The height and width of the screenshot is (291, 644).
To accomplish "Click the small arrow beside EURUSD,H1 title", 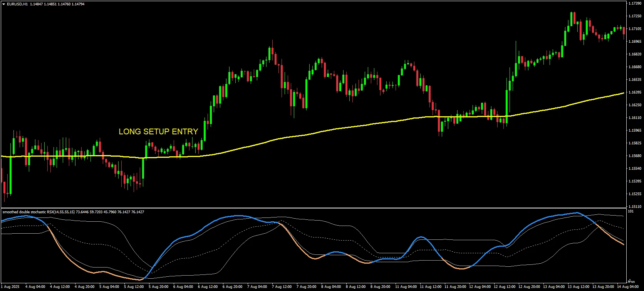I will point(3,4).
